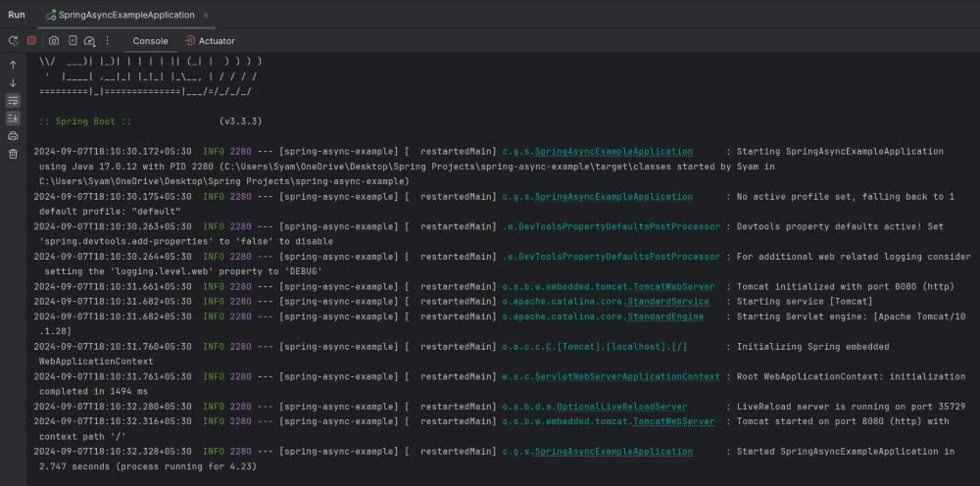
Task: Close the SpringAsyncExampleApplication run tab
Action: [x=206, y=15]
